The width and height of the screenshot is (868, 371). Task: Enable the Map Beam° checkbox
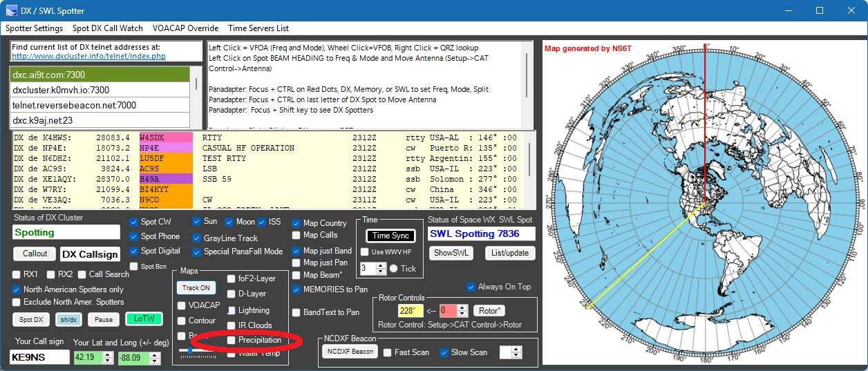pos(296,275)
